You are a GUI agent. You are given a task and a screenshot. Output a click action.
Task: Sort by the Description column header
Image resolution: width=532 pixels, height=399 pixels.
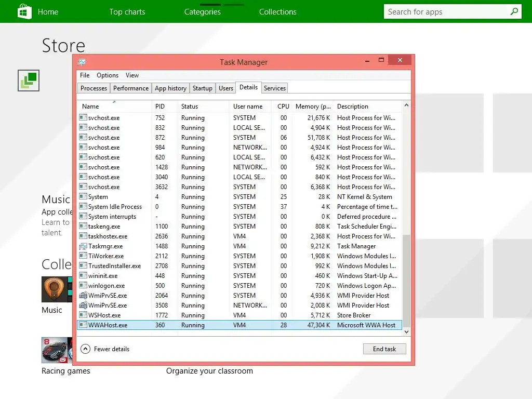(368, 106)
